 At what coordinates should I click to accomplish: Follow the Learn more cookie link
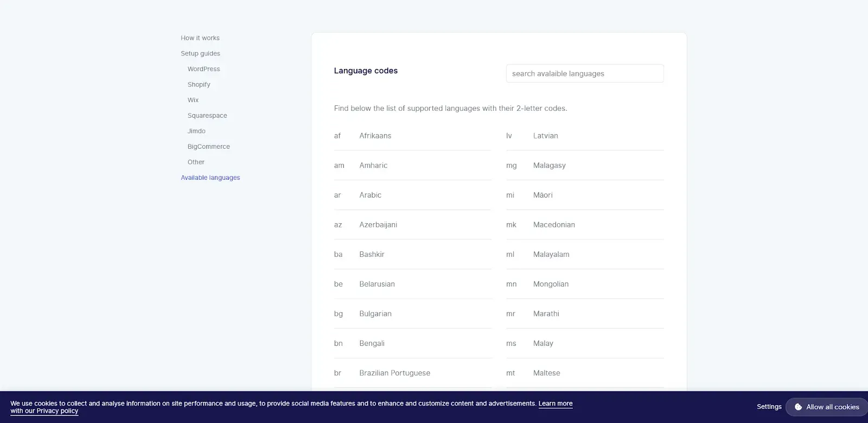[555, 403]
